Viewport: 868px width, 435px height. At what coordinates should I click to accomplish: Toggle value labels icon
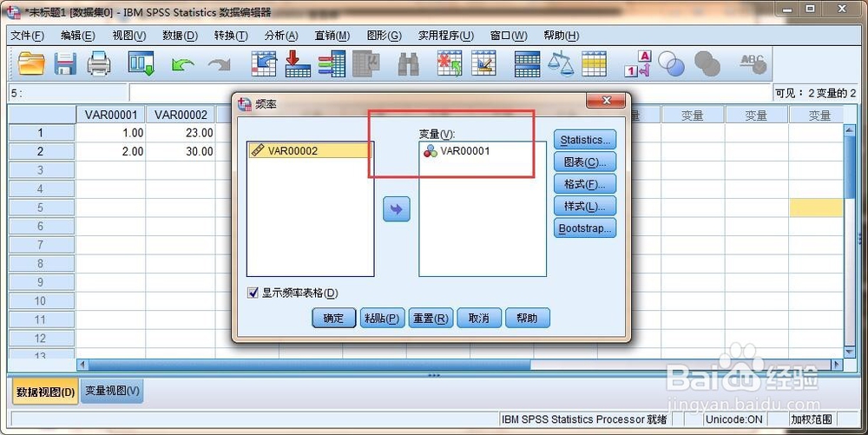pyautogui.click(x=637, y=63)
